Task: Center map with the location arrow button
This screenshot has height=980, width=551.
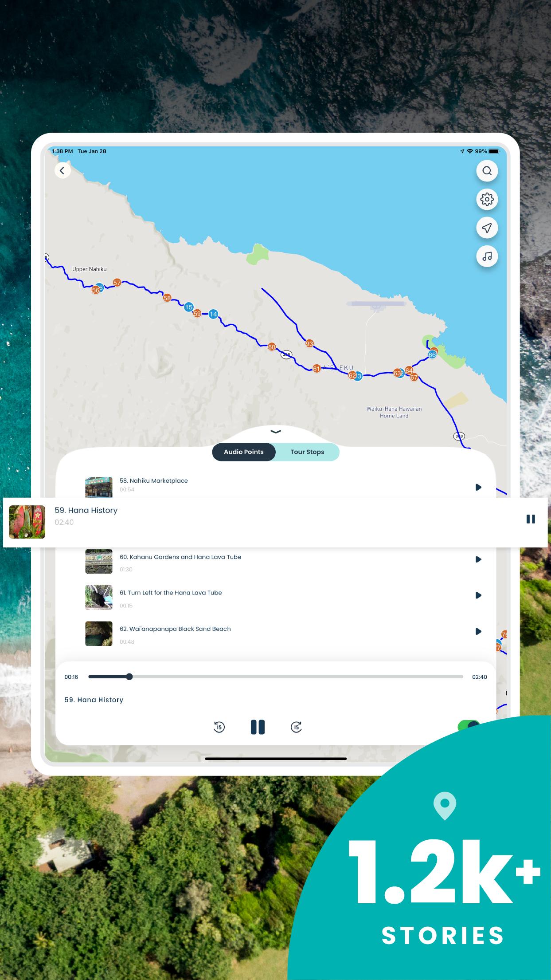Action: [487, 228]
